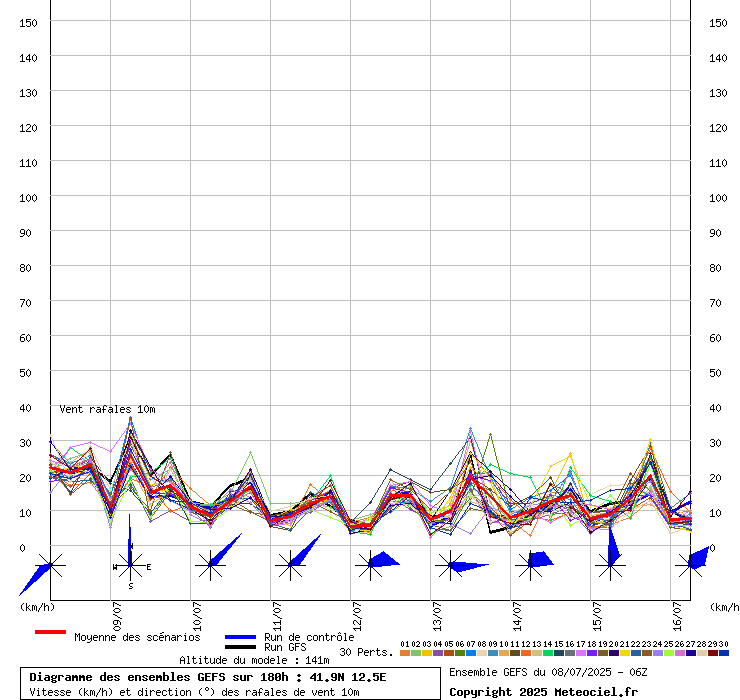The image size is (740, 700).
Task: Click the 11/07 date label
Action: pyautogui.click(x=277, y=616)
